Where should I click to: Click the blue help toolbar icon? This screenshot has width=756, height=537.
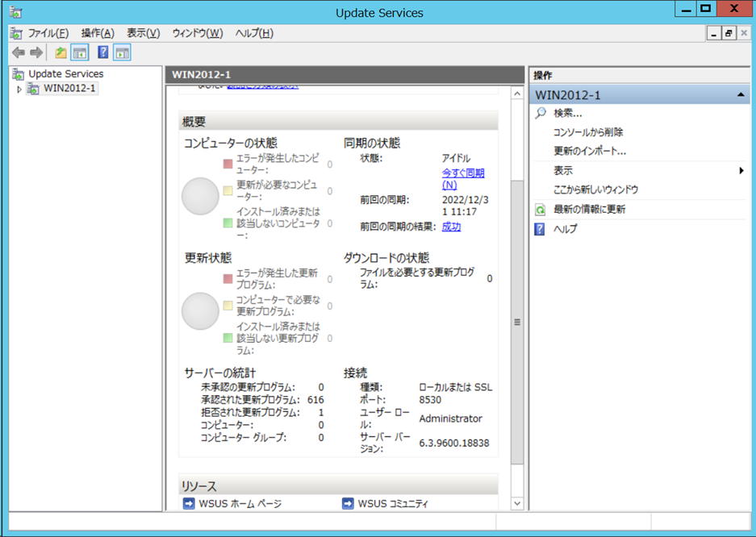102,52
